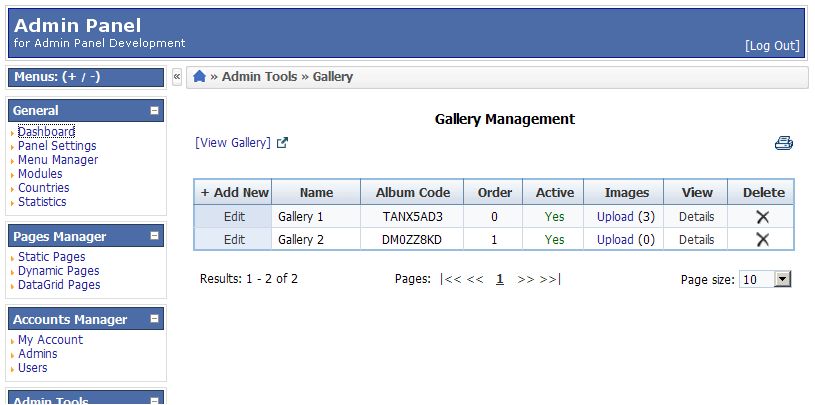Click Upload link for Gallery 1

615,216
